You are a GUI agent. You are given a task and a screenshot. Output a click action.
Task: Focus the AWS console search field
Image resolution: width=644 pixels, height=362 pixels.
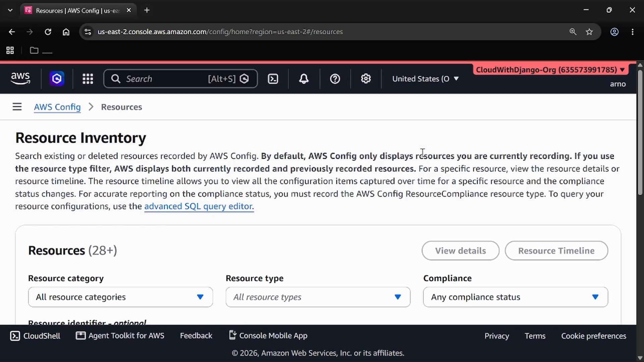click(x=180, y=79)
